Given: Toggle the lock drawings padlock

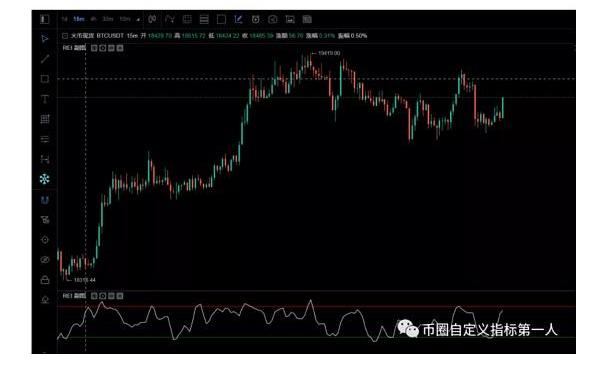Looking at the screenshot, I should tap(45, 280).
